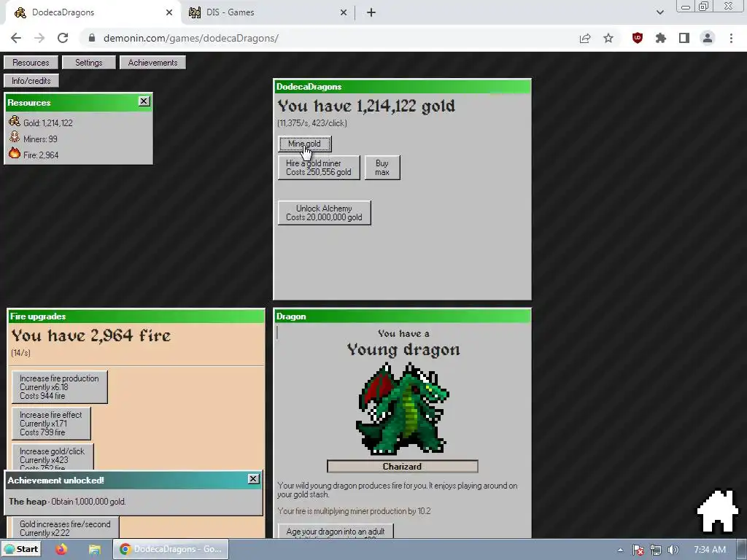Click the 'Young dragon' heading text
The height and width of the screenshot is (560, 747).
[x=403, y=349]
